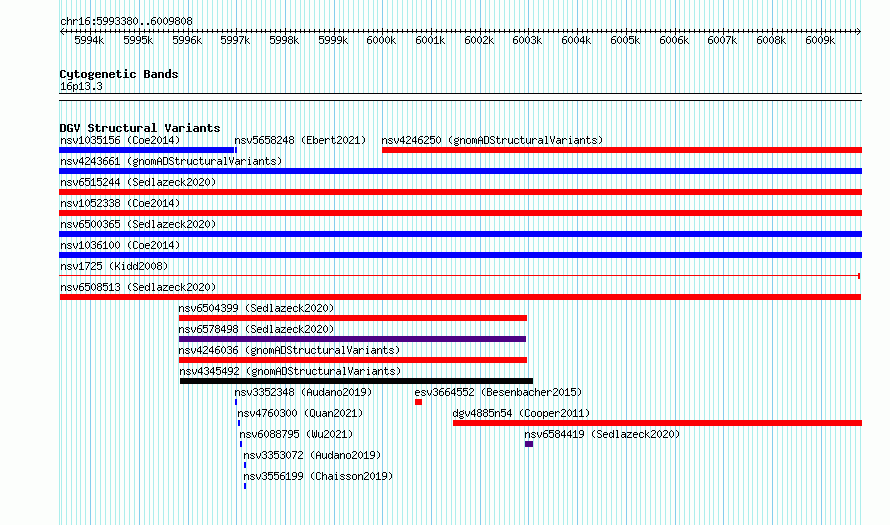The image size is (890, 525).
Task: Click the 16p13.3 cytogenetic band bar
Action: pyautogui.click(x=460, y=97)
